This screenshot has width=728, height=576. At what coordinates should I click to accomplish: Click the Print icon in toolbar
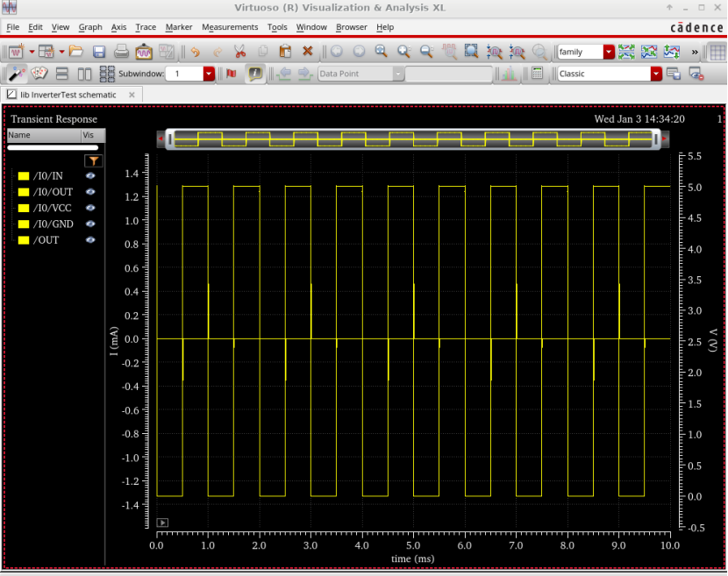point(122,52)
